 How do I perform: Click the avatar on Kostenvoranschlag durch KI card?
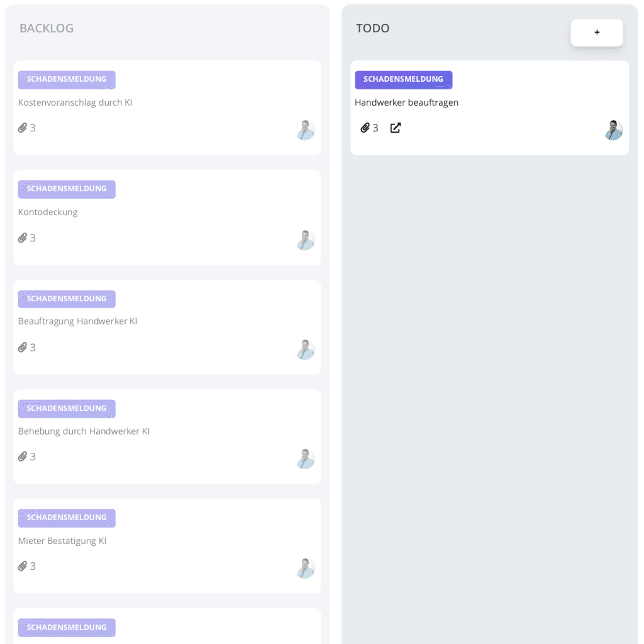click(x=305, y=130)
